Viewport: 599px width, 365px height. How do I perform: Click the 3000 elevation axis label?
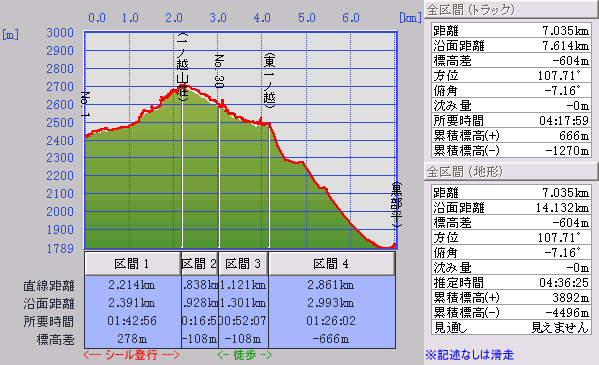pos(60,33)
